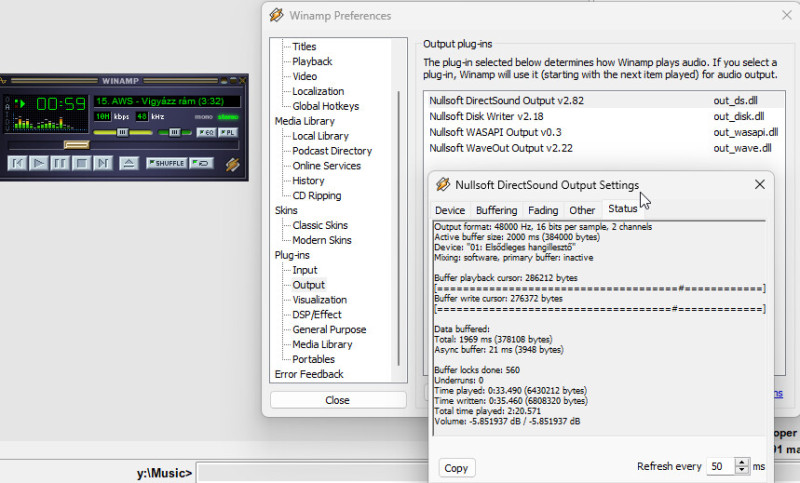Minimize the Winamp player window
The width and height of the screenshot is (800, 483).
223,81
